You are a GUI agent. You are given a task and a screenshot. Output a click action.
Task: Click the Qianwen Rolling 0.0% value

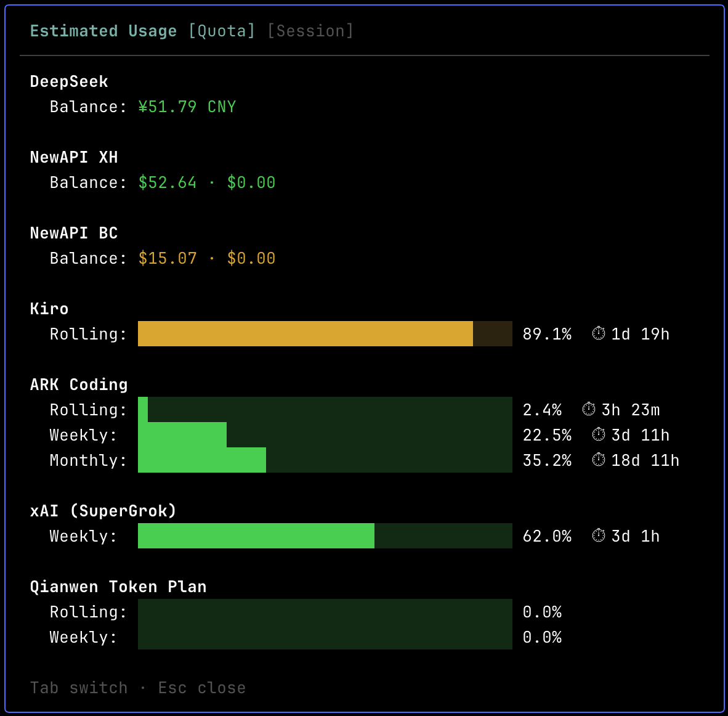point(542,612)
